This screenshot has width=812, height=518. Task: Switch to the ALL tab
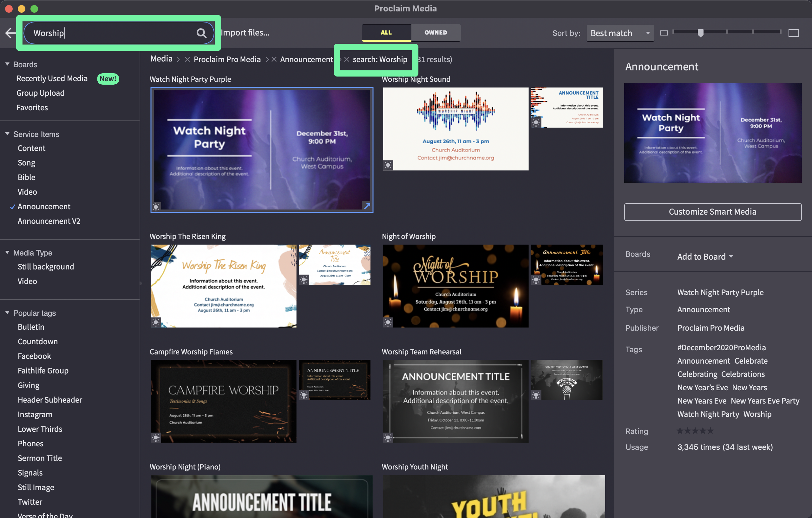(x=386, y=32)
